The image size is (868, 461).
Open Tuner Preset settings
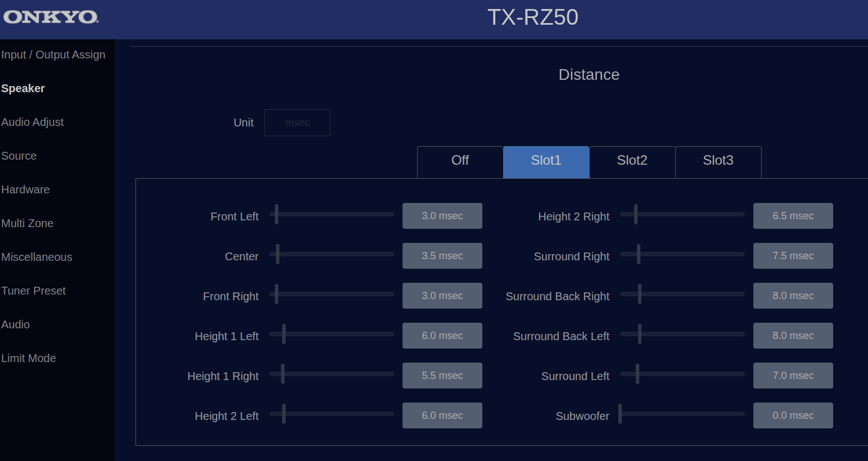34,291
